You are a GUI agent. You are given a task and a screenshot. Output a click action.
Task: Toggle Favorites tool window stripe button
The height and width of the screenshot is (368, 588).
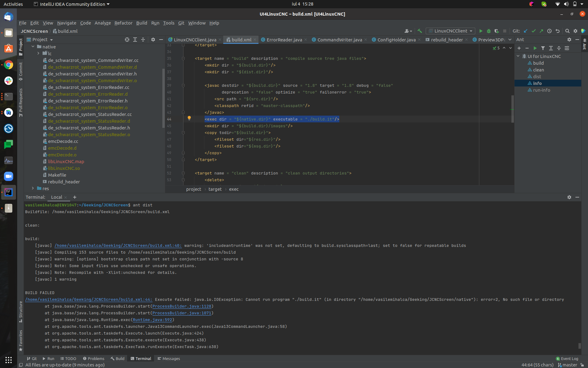pyautogui.click(x=21, y=340)
